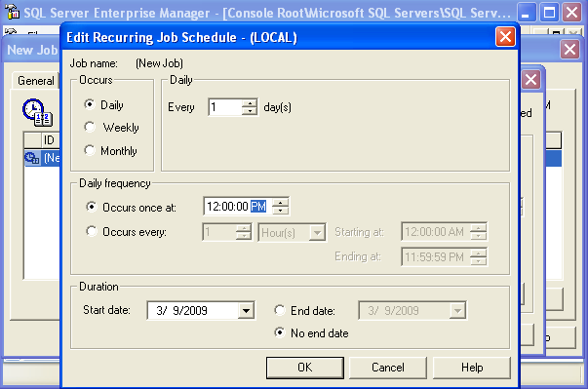Decrease the Every day(s) value with down arrow
Image resolution: width=588 pixels, height=389 pixels.
(250, 111)
